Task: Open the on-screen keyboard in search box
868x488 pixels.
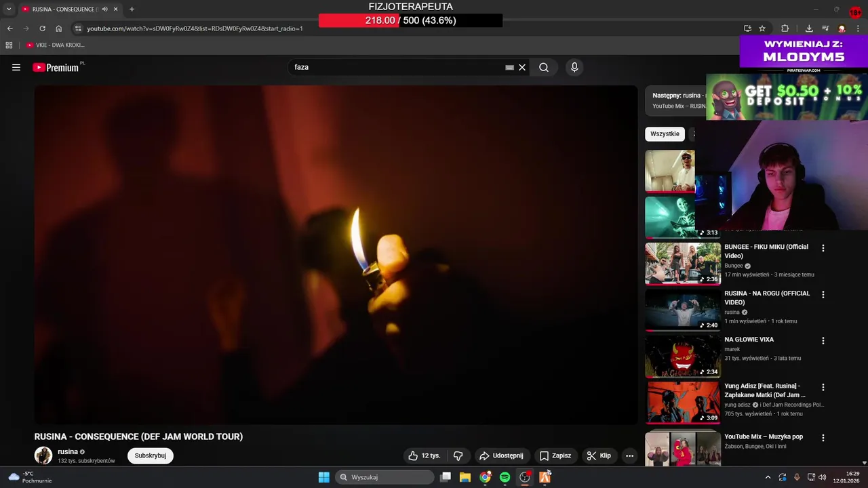Action: 509,67
